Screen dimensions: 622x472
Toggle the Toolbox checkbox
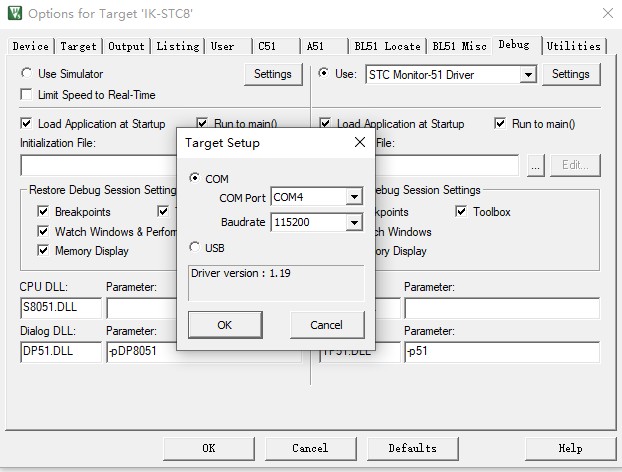pyautogui.click(x=462, y=212)
